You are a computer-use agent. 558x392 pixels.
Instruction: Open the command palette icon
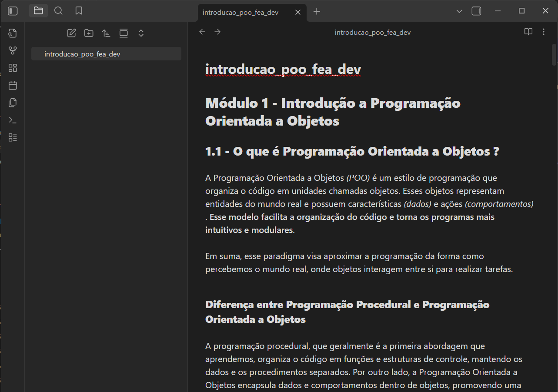pos(13,120)
